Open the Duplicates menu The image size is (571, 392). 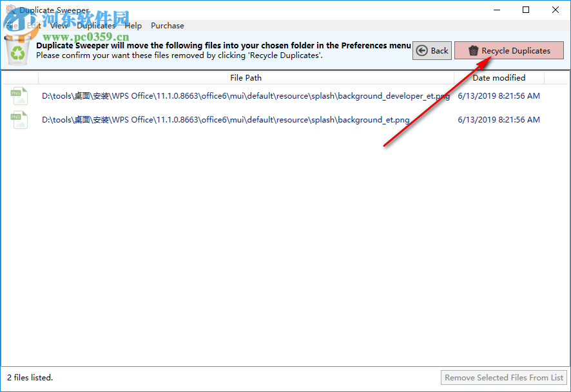[96, 26]
